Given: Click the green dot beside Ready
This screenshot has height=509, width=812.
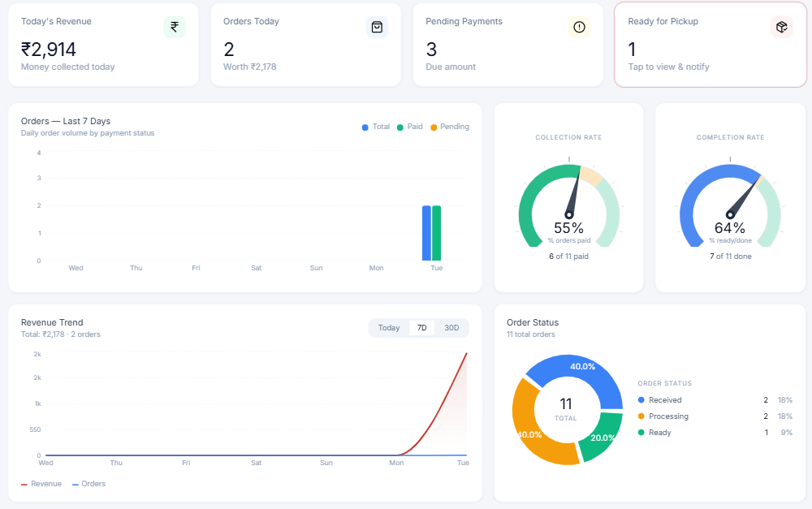Looking at the screenshot, I should pyautogui.click(x=641, y=433).
